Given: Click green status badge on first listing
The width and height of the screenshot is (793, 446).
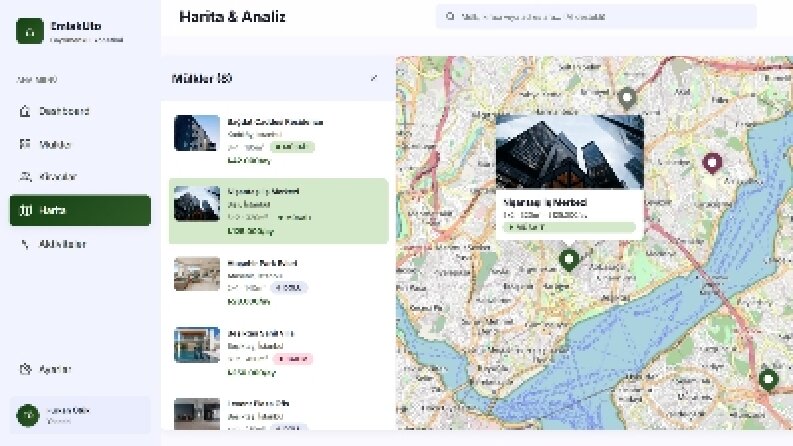Looking at the screenshot, I should pyautogui.click(x=292, y=147).
